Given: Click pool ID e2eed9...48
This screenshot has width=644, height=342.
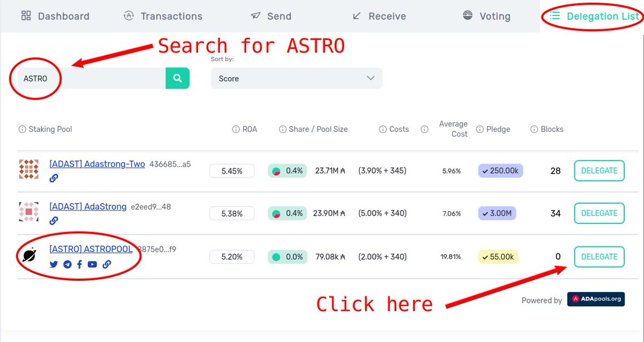Looking at the screenshot, I should point(151,206).
